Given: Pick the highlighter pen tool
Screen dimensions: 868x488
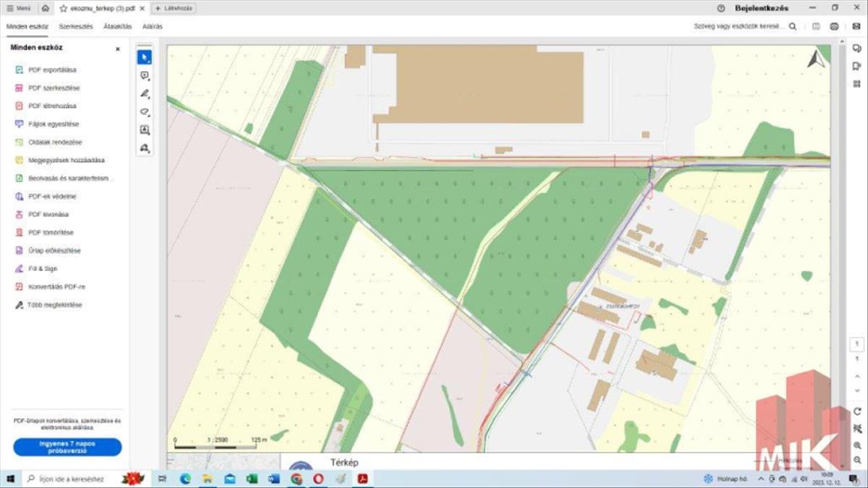Looking at the screenshot, I should click(x=145, y=94).
